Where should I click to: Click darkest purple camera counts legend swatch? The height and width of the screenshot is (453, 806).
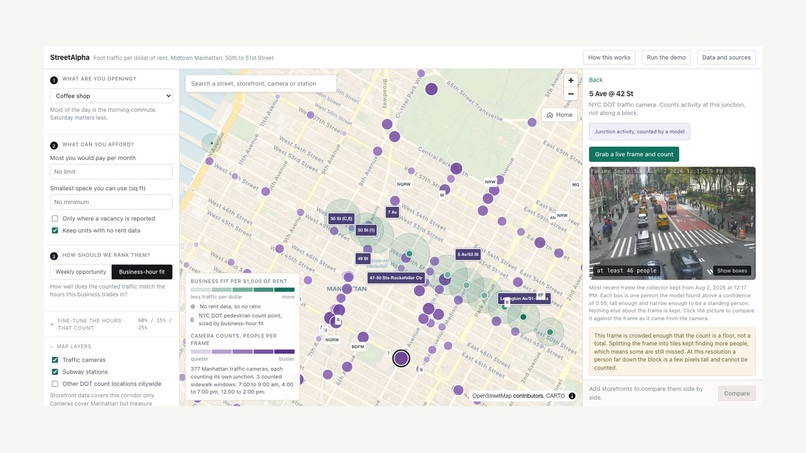coord(284,352)
